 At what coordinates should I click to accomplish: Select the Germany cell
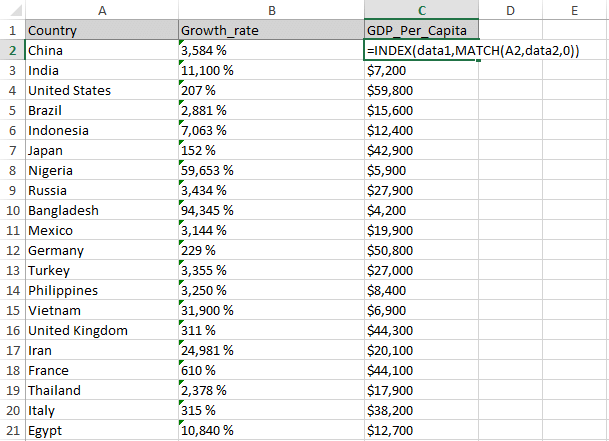tap(102, 250)
